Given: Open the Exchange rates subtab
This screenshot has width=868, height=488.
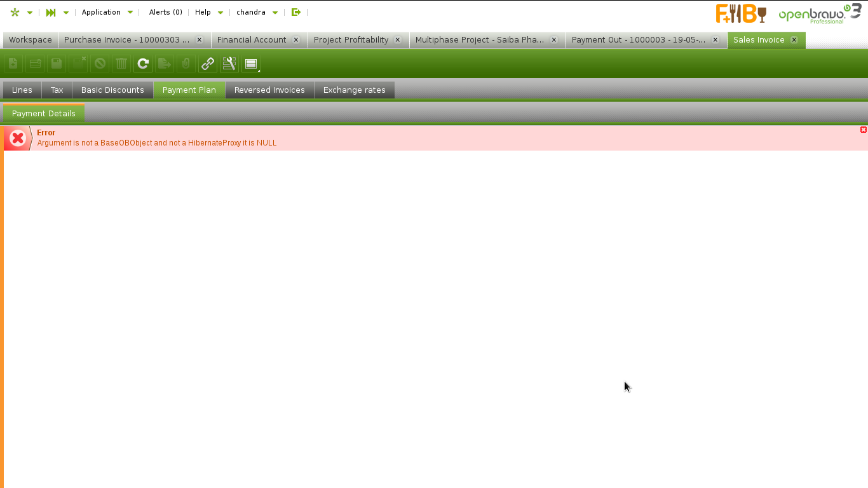Looking at the screenshot, I should click(355, 90).
